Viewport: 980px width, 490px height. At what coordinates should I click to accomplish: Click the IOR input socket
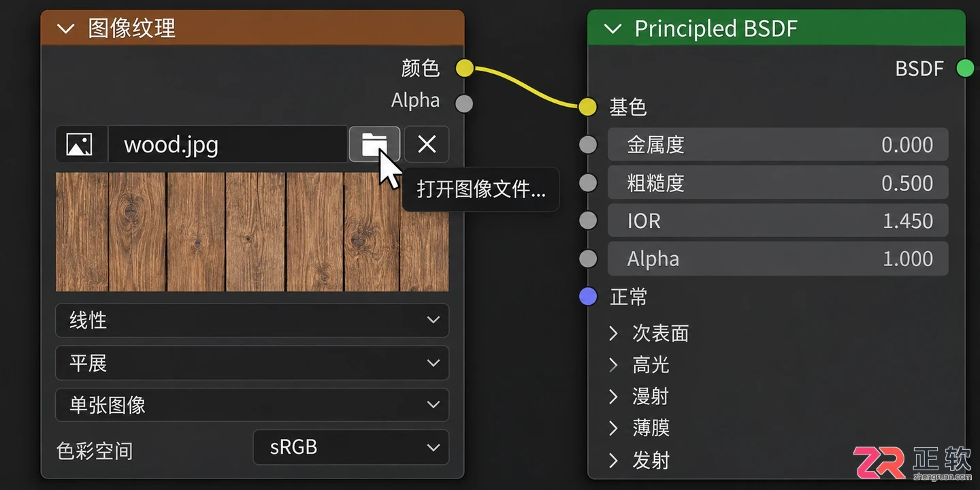pos(588,220)
